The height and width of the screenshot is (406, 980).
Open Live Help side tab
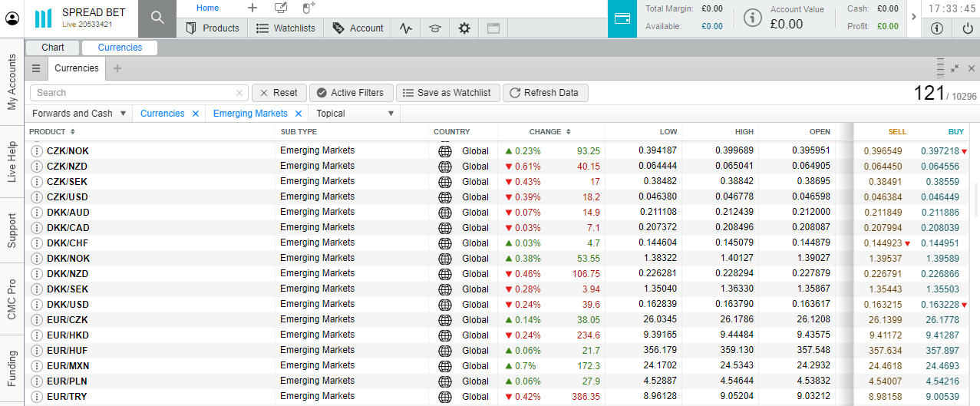pos(12,161)
